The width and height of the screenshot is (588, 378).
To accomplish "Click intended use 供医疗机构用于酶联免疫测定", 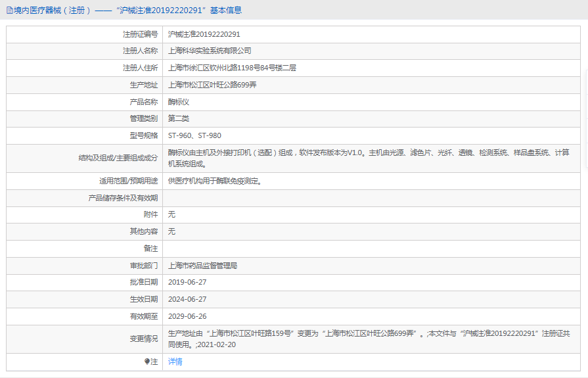I will pos(215,181).
